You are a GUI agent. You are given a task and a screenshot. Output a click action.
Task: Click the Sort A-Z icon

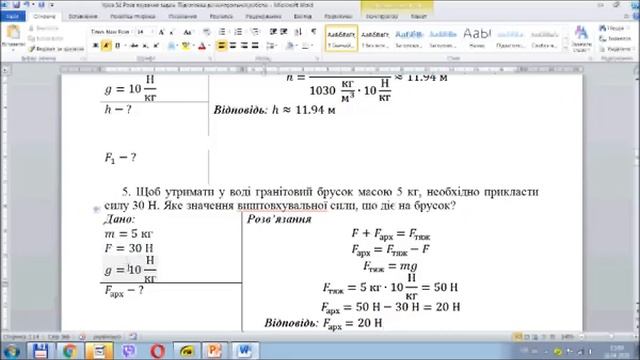(298, 32)
